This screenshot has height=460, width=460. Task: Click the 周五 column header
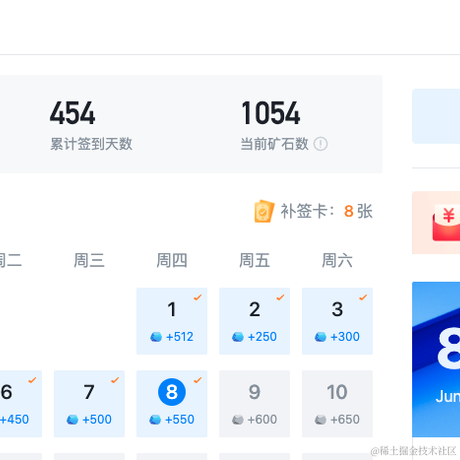[254, 260]
